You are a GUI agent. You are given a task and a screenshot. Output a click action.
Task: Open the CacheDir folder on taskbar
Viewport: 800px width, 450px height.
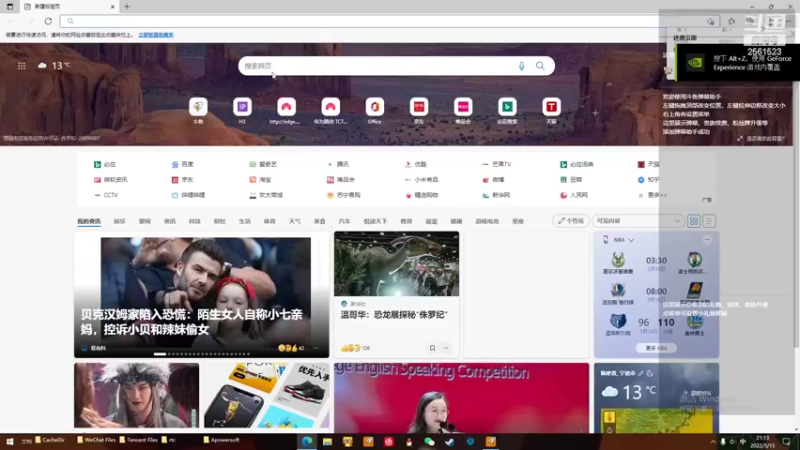[x=50, y=440]
